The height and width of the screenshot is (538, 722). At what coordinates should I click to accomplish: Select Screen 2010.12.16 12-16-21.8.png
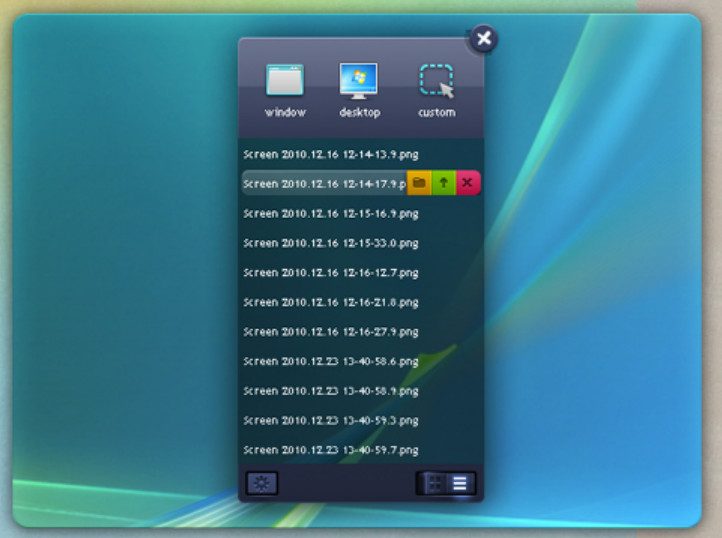coord(331,302)
